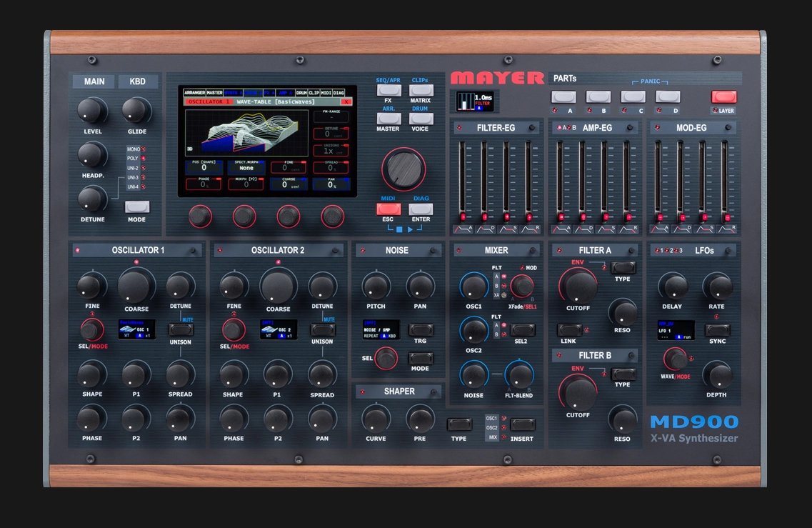
Task: Select the Amp-EG release envelope icon
Action: (x=628, y=229)
